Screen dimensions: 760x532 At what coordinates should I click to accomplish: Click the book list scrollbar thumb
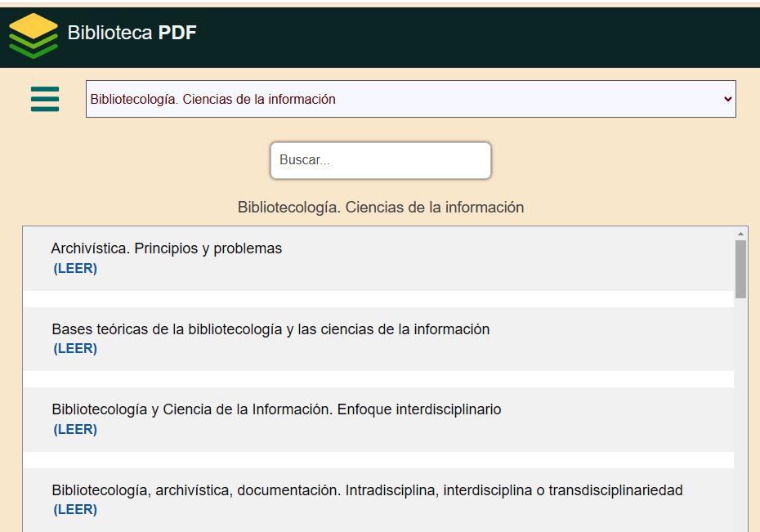(741, 268)
